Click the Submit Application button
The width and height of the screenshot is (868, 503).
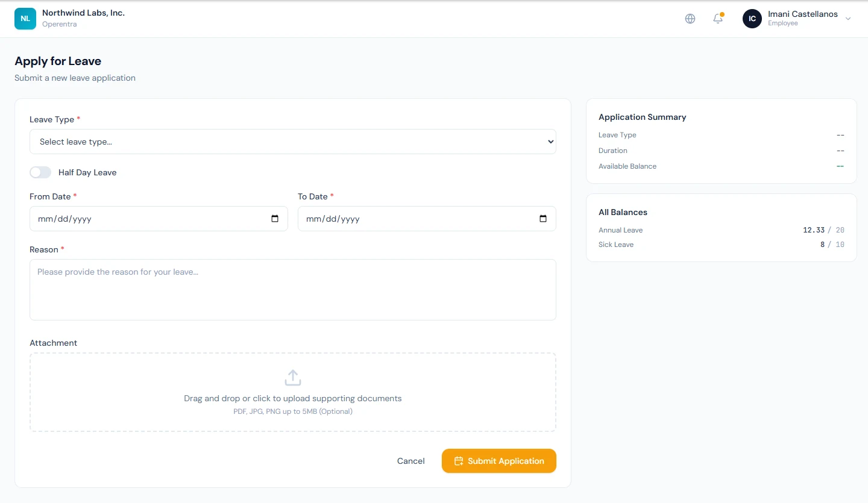click(499, 461)
